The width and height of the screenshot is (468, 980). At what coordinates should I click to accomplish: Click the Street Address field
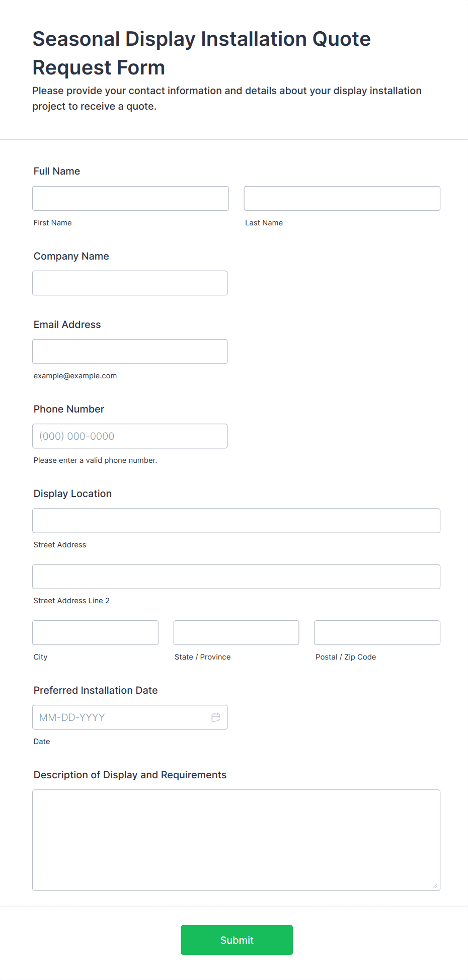coord(237,521)
